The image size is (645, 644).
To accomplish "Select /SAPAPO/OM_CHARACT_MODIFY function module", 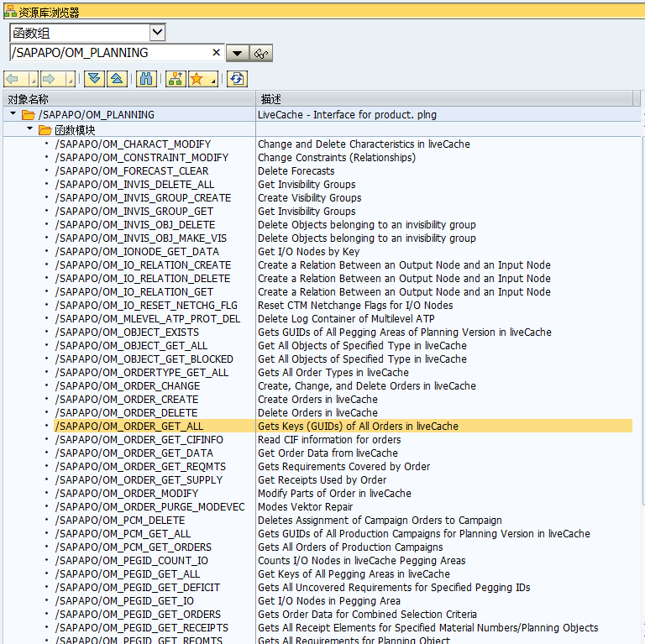I will (133, 144).
